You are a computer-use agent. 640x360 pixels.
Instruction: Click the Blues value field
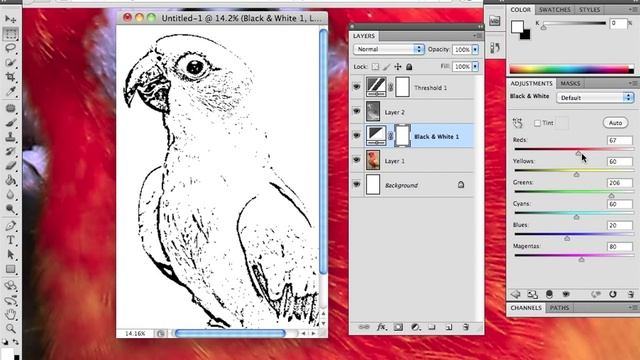(x=620, y=225)
